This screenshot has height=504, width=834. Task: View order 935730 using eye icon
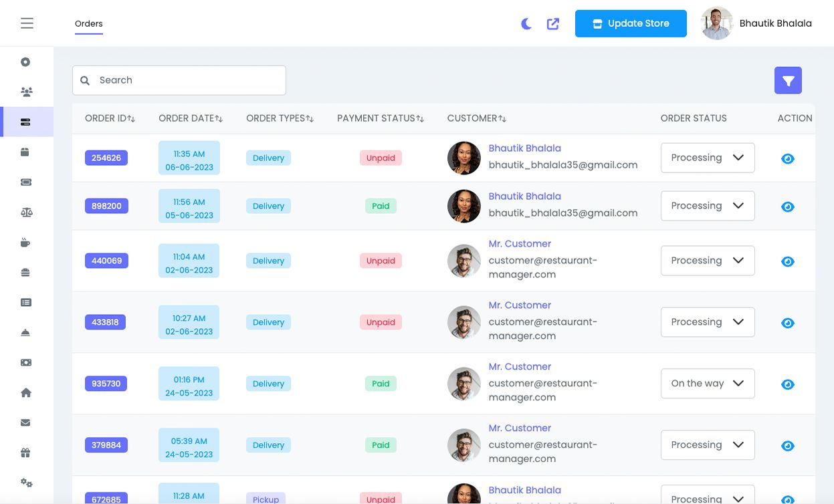tap(788, 384)
